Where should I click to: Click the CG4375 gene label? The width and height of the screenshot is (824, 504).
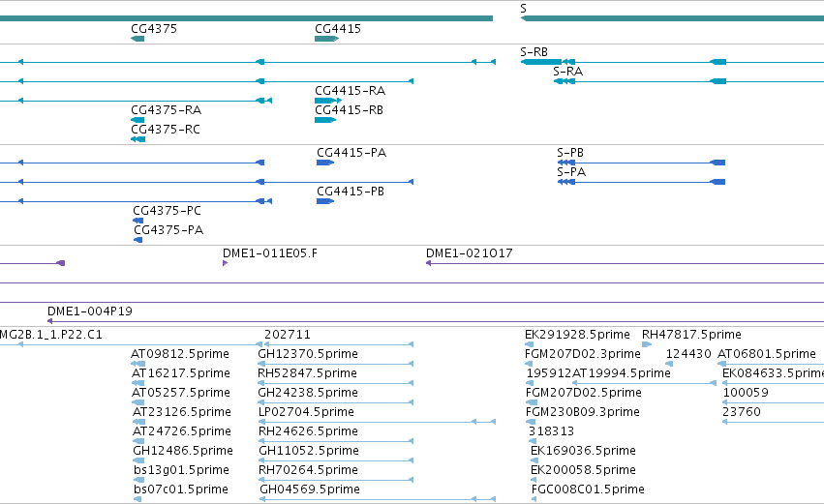coord(154,29)
